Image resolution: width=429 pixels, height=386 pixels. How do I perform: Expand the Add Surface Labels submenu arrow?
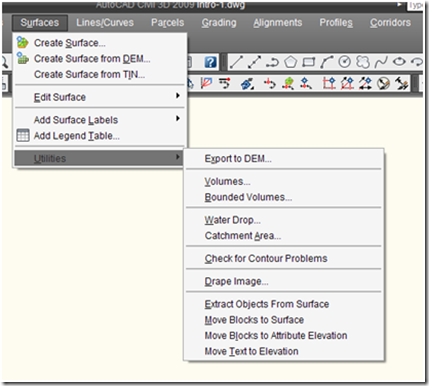(x=178, y=118)
